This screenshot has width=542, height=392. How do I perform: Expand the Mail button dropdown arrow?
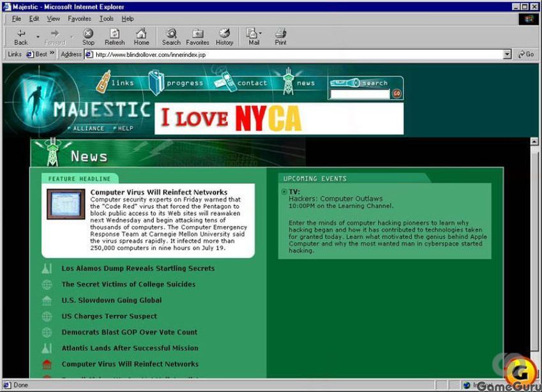click(x=260, y=34)
